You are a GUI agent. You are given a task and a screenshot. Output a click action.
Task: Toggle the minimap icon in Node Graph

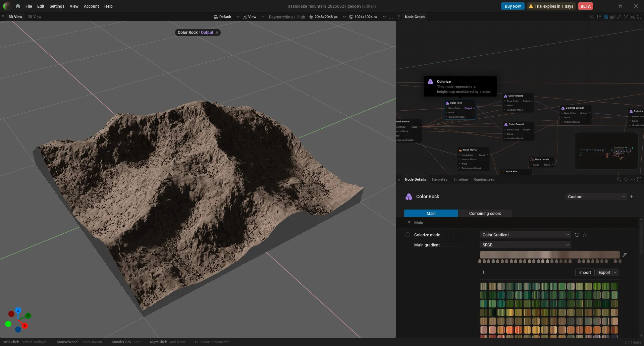pos(606,17)
